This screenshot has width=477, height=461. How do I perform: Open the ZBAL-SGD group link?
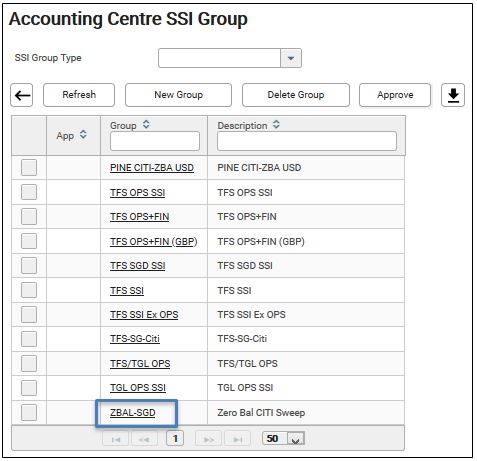[133, 413]
